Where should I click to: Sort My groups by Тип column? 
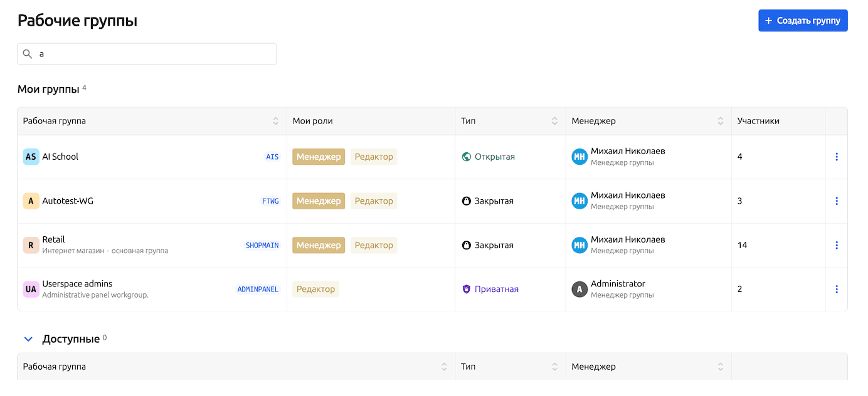pyautogui.click(x=554, y=121)
